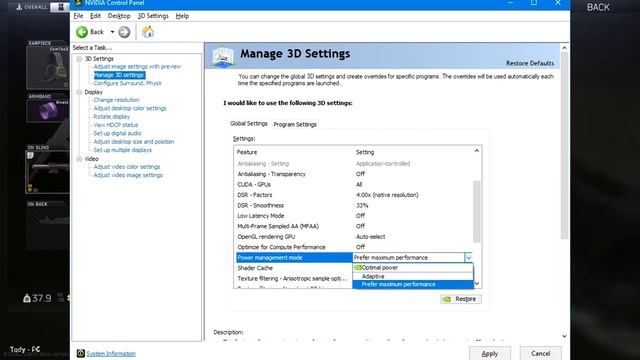Select Configure Surround, PhysX task
640x360 pixels.
(127, 83)
